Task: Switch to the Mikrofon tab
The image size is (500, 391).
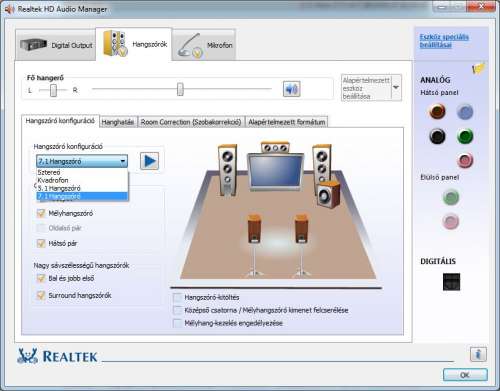Action: coord(204,45)
